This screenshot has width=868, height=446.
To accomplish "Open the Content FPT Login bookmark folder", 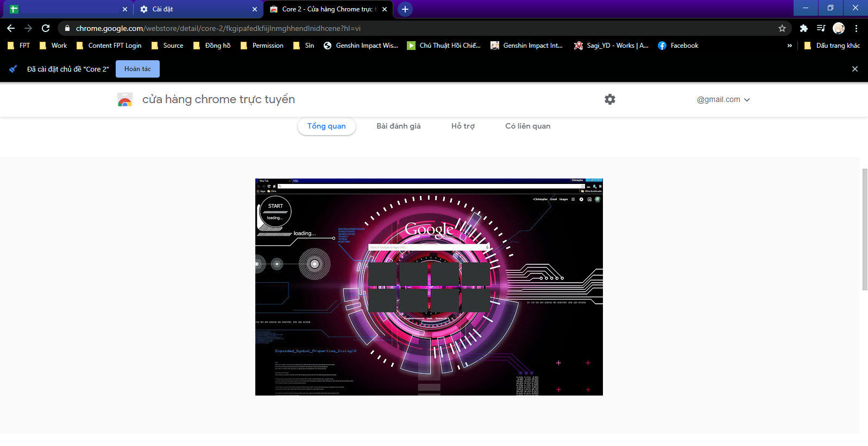I will pyautogui.click(x=109, y=46).
